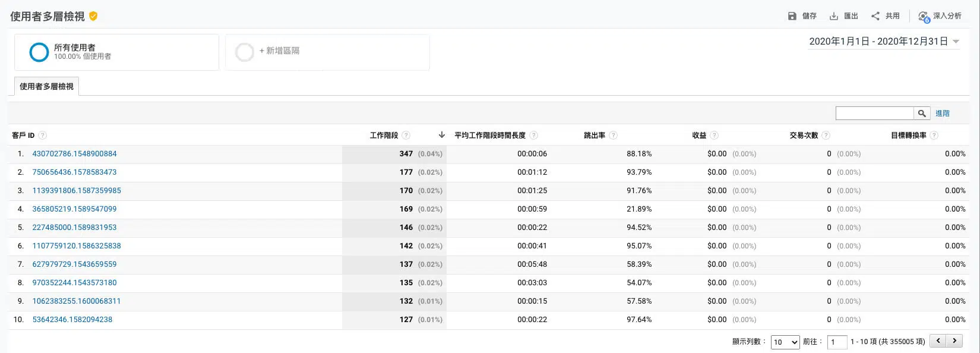Viewport: 980px width, 353px height.
Task: Open client 53642346.1582094238
Action: tap(72, 320)
